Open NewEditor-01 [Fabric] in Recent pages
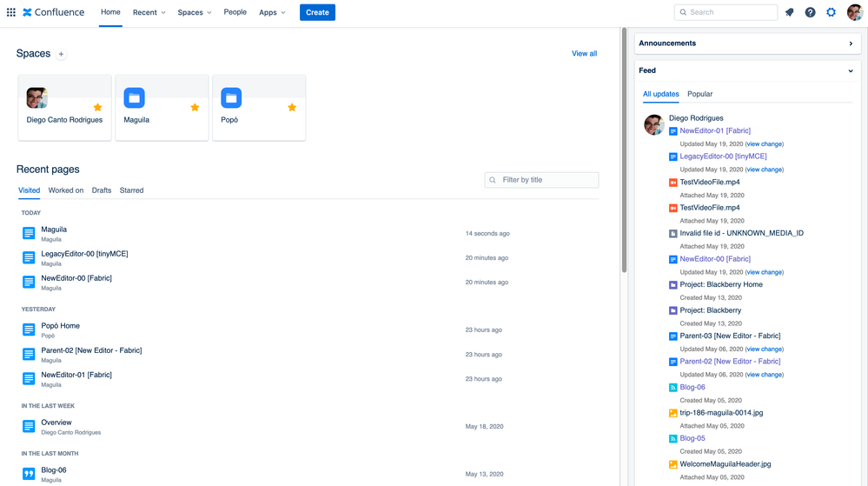 [76, 375]
